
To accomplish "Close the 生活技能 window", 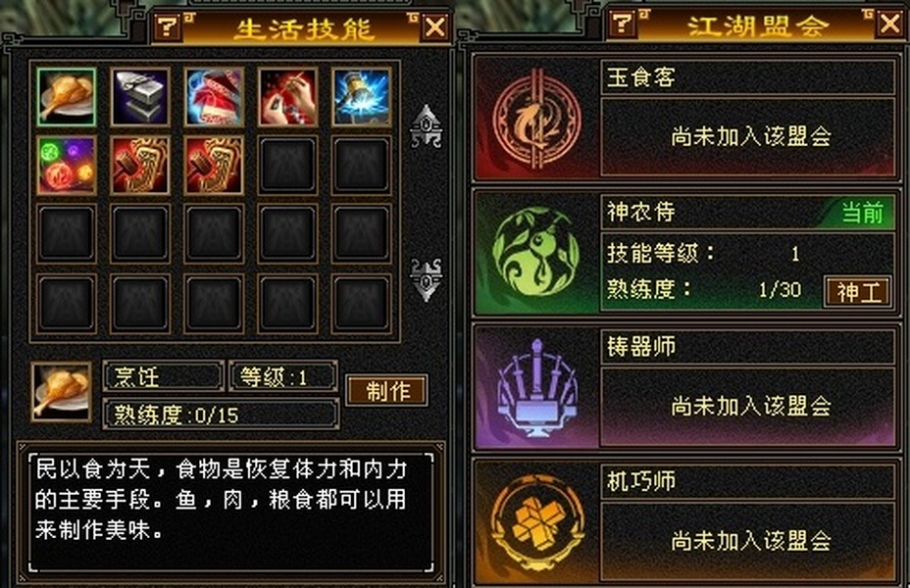I will [x=435, y=26].
